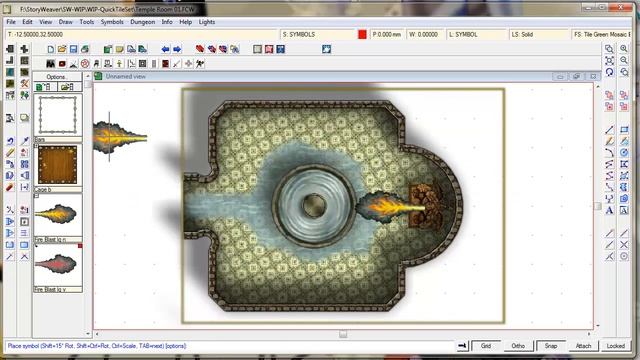This screenshot has width=640, height=360.
Task: Click the red Erase tool icon
Action: [x=10, y=187]
